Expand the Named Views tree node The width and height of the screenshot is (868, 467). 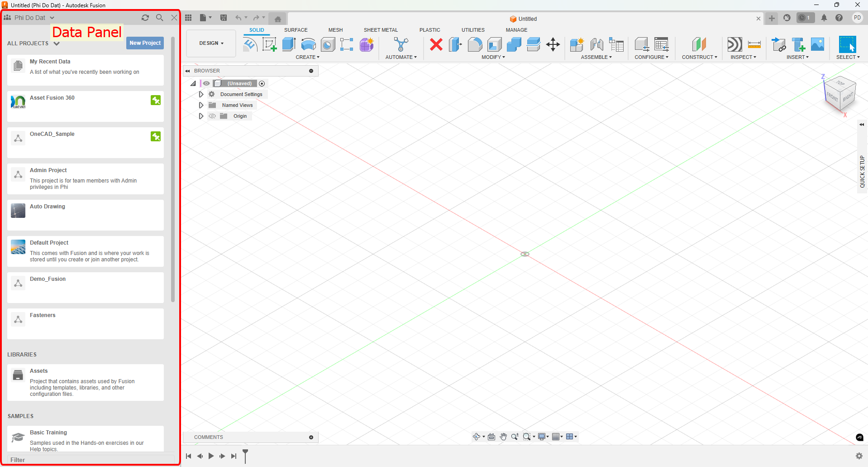point(201,105)
